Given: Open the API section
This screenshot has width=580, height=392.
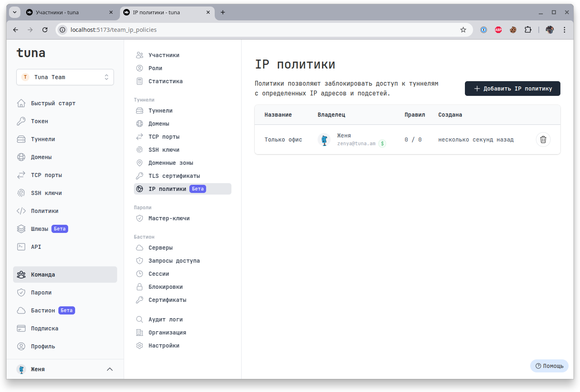Looking at the screenshot, I should [36, 246].
